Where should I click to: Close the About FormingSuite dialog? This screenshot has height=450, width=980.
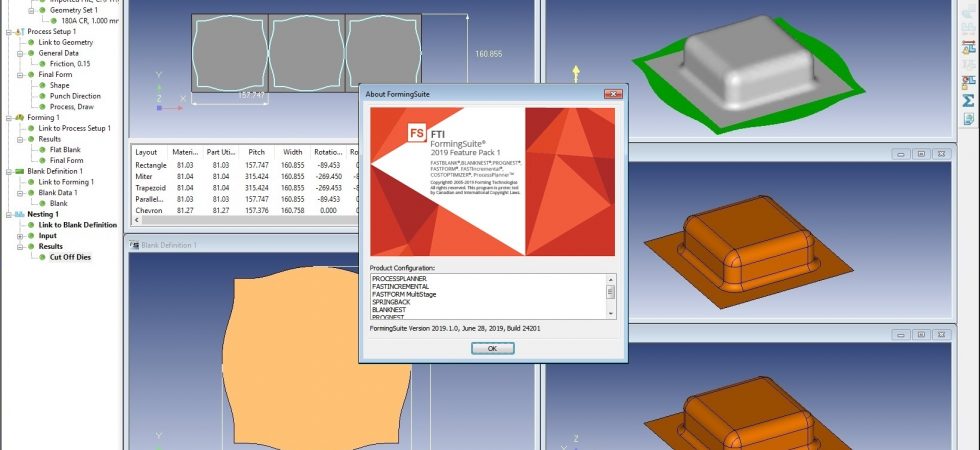click(x=613, y=94)
